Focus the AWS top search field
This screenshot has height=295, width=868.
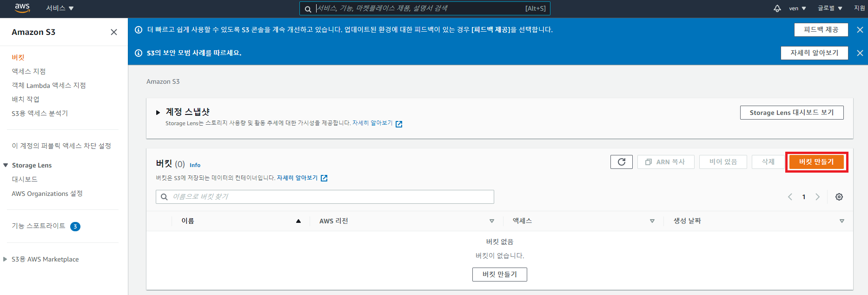424,8
